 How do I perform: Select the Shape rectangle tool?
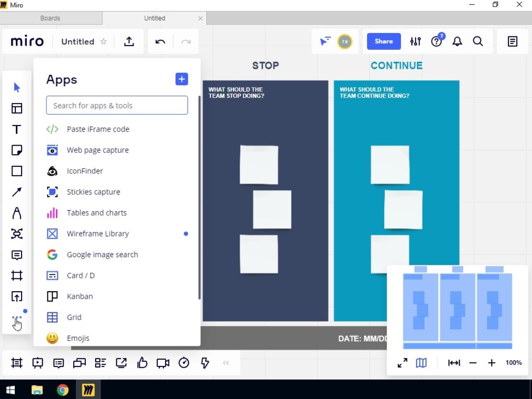click(x=17, y=171)
